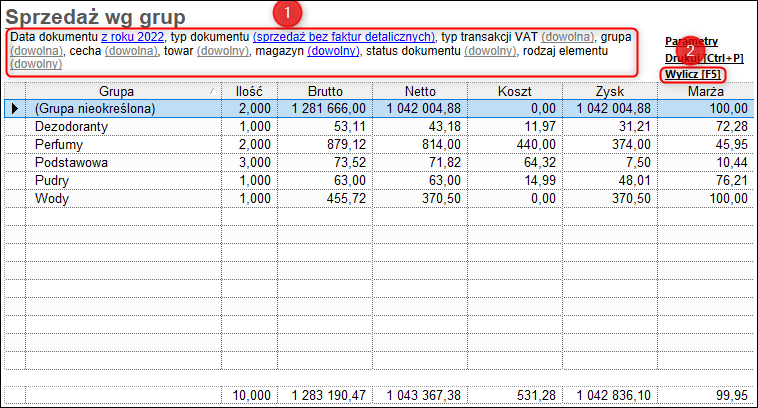Change document type 'sprzedaż bez faktur detalicznych'
The width and height of the screenshot is (758, 408).
344,37
